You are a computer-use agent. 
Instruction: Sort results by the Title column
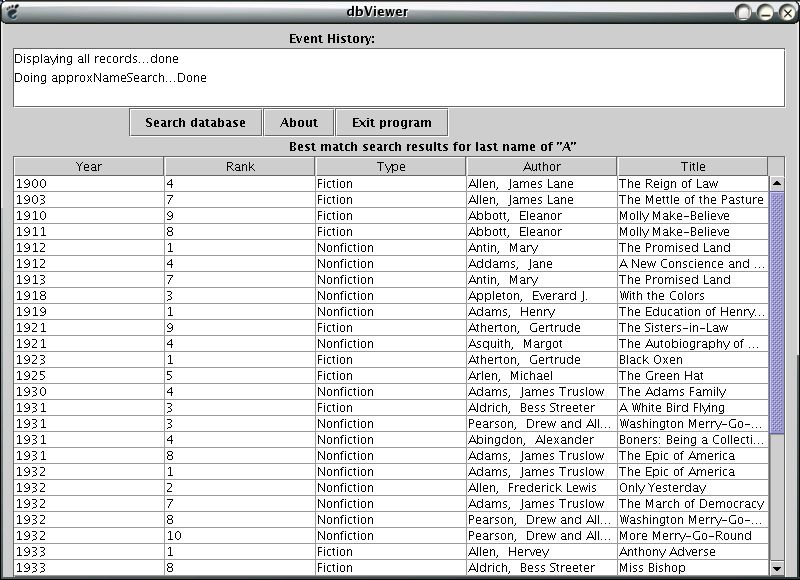[693, 165]
